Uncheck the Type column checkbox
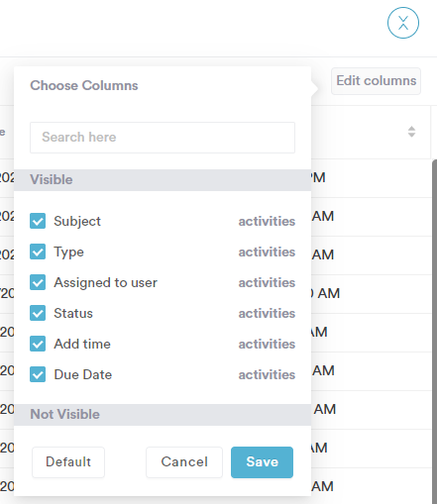Image resolution: width=437 pixels, height=504 pixels. pos(38,252)
